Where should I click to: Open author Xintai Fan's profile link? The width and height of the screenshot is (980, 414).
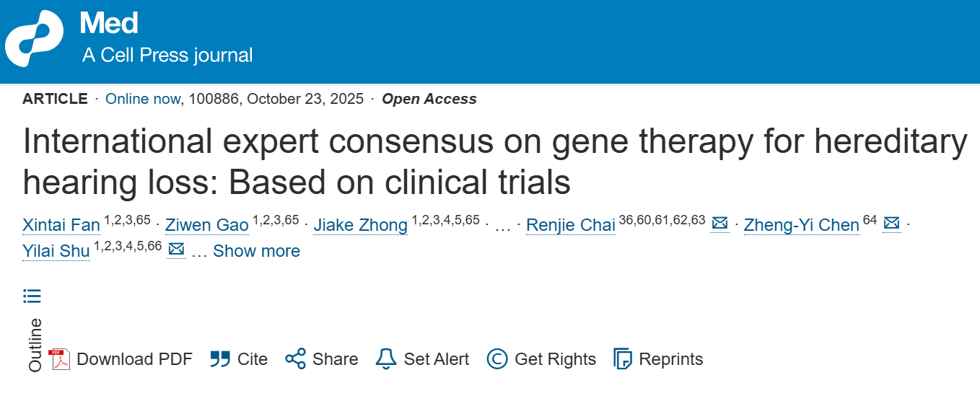(61, 225)
